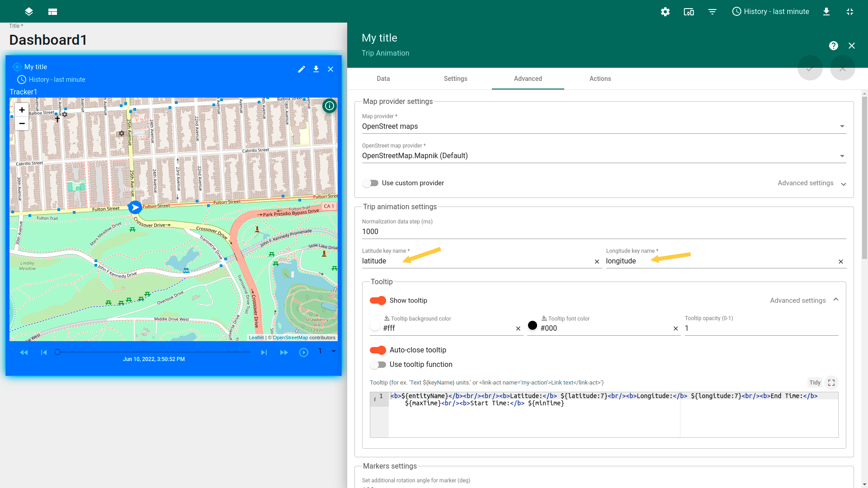Click the Tidy button
Viewport: 868px width, 488px height.
pos(815,383)
